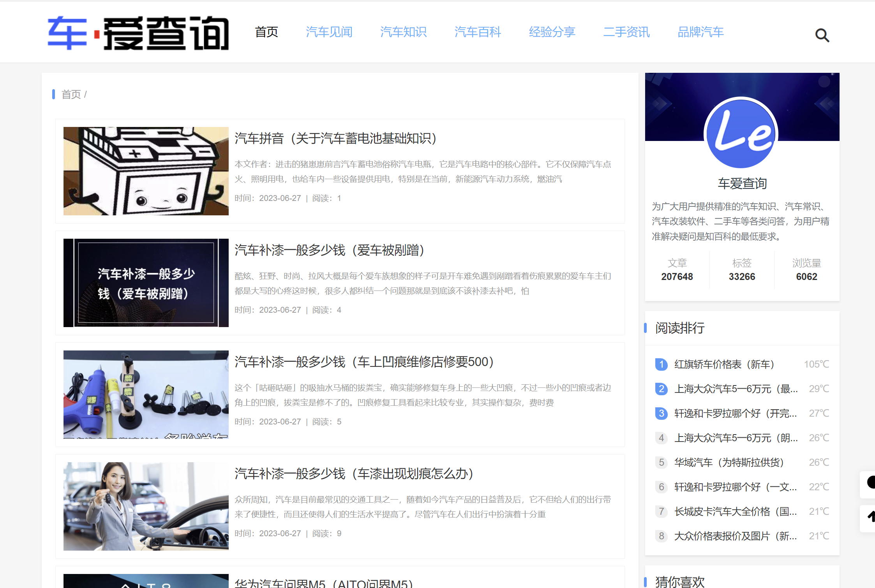Open the 经验分享 menu item
Image resolution: width=875 pixels, height=588 pixels.
pyautogui.click(x=552, y=32)
